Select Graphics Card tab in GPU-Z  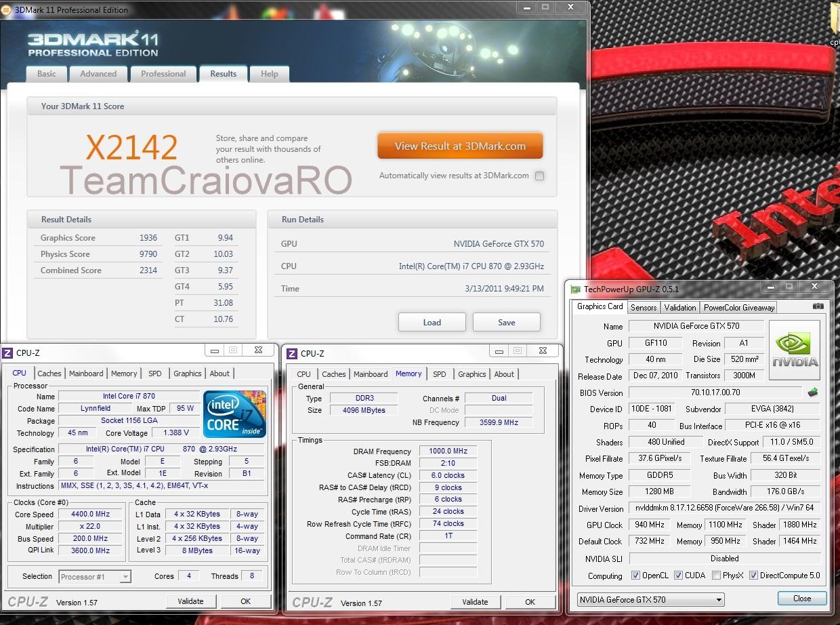(600, 306)
